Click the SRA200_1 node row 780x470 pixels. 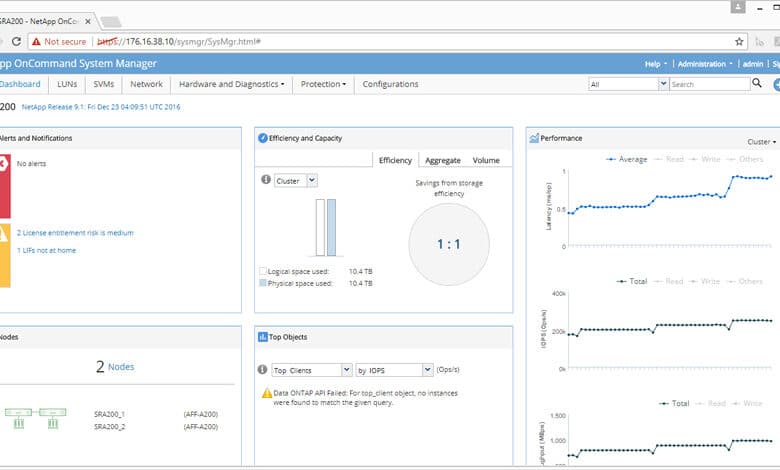click(x=156, y=414)
